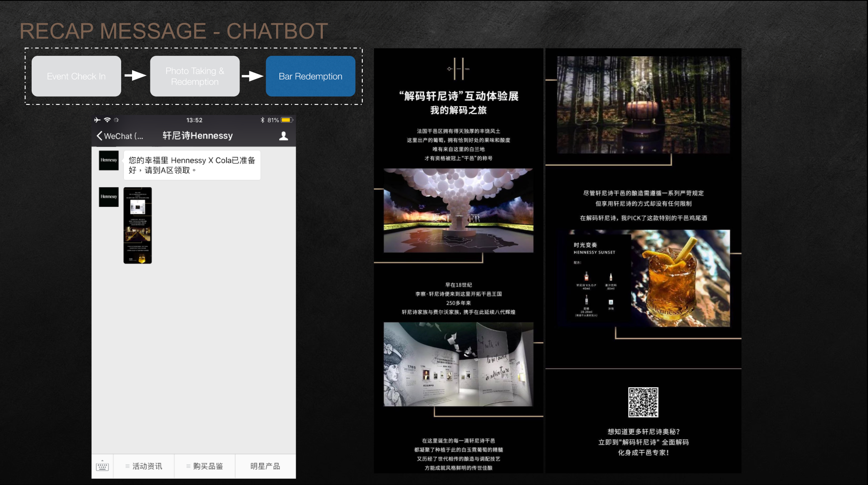Click the QR code in the recap poster

tap(644, 402)
